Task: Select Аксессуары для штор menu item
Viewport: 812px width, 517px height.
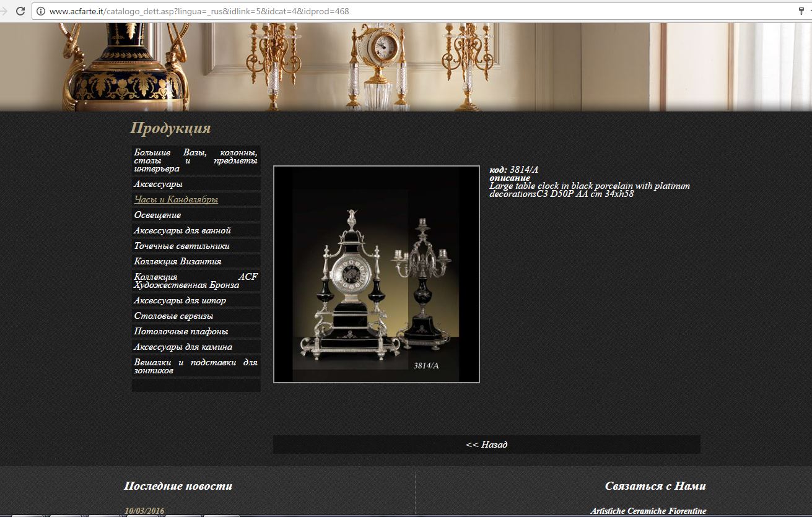Action: 196,300
